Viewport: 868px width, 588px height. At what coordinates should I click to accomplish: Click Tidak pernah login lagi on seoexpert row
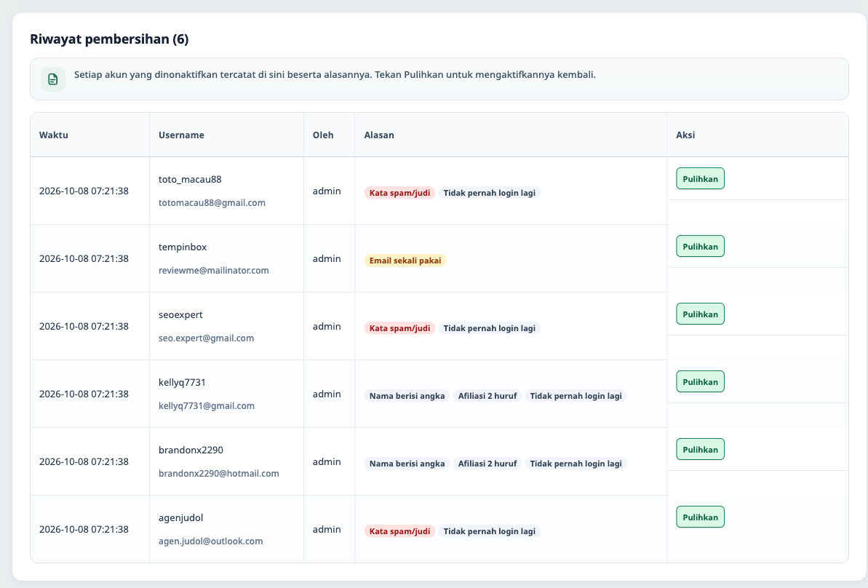pos(490,327)
